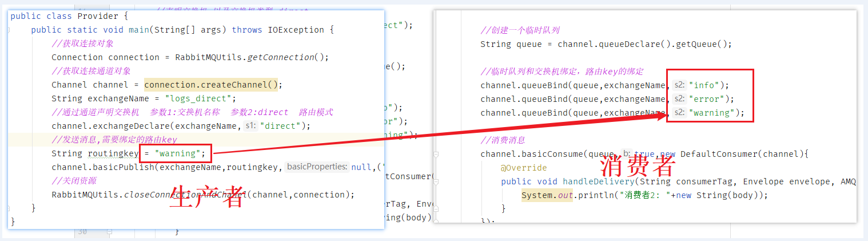Click the "s1:" parameter hint
The width and height of the screenshot is (868, 241).
[x=250, y=126]
